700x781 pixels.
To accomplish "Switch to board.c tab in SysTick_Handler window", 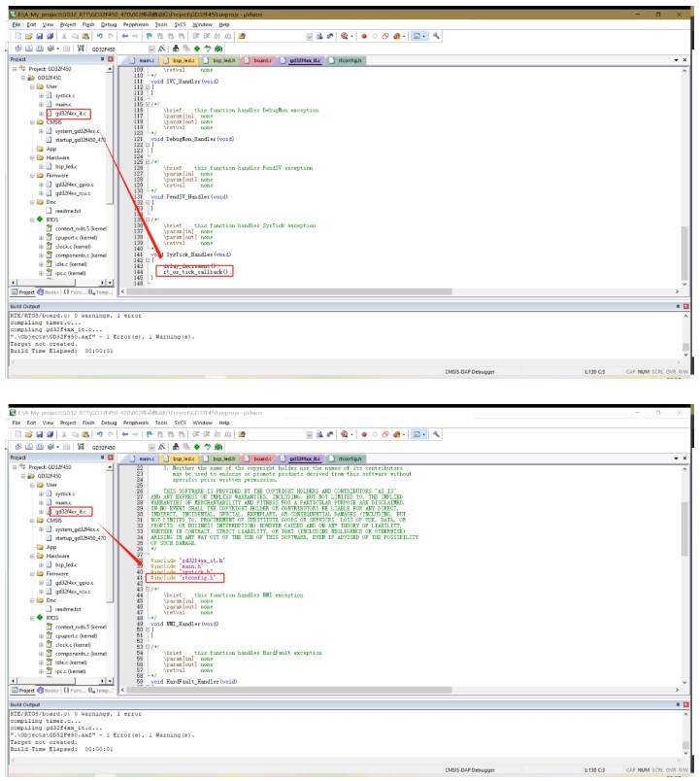I will pyautogui.click(x=259, y=60).
